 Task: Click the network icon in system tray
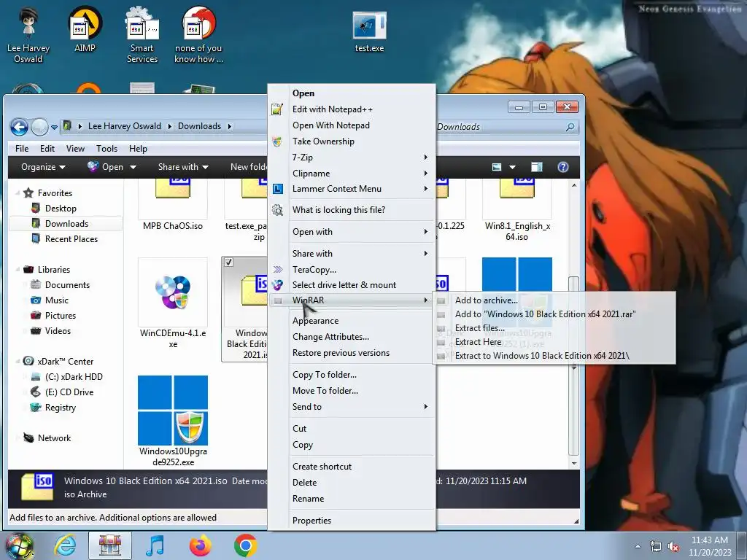click(655, 547)
